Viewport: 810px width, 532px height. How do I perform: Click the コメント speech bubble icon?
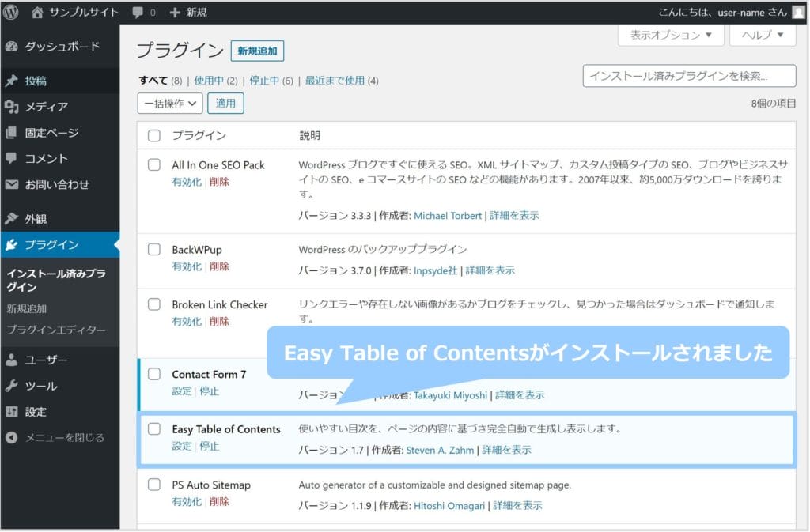[11, 158]
